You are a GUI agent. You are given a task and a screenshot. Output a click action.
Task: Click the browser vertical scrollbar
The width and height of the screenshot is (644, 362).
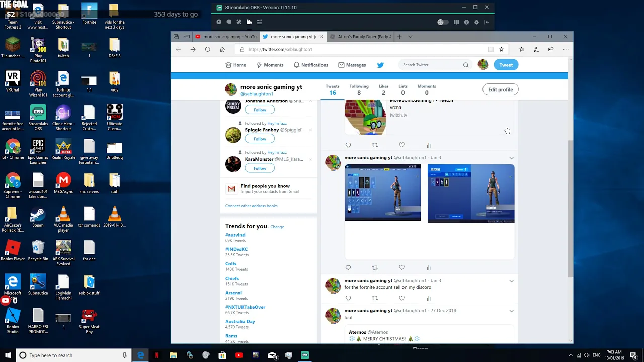[x=570, y=208]
